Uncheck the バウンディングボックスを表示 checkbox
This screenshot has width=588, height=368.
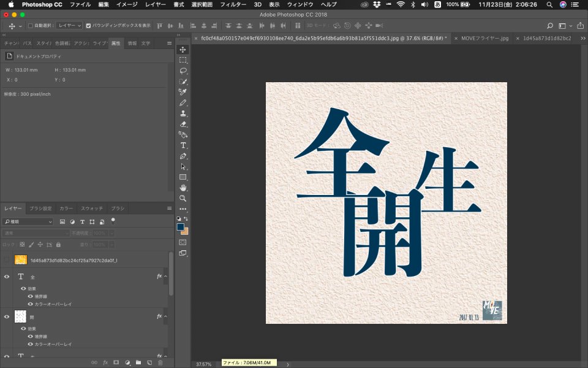point(89,26)
